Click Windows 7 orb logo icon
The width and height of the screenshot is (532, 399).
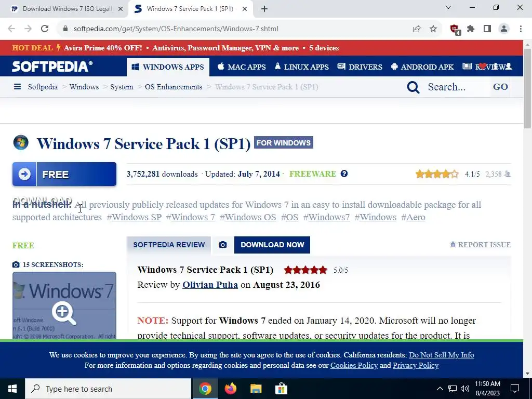pos(21,142)
